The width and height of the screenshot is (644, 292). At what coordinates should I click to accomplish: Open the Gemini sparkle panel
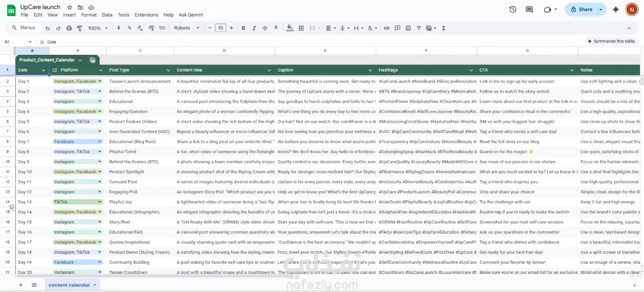(616, 9)
